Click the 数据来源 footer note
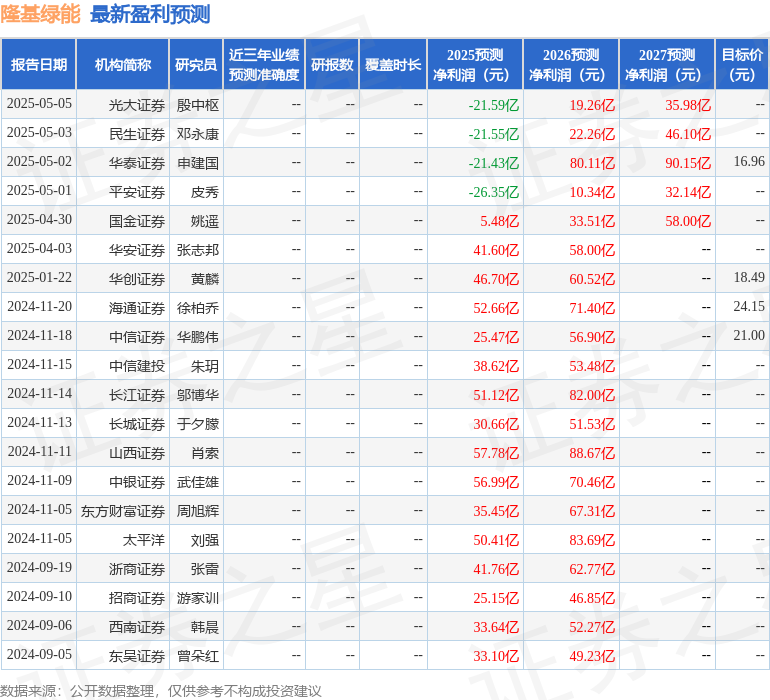 (x=161, y=691)
